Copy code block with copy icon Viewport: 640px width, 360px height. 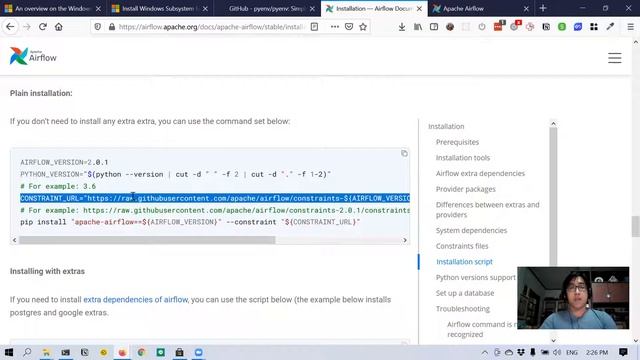(404, 153)
